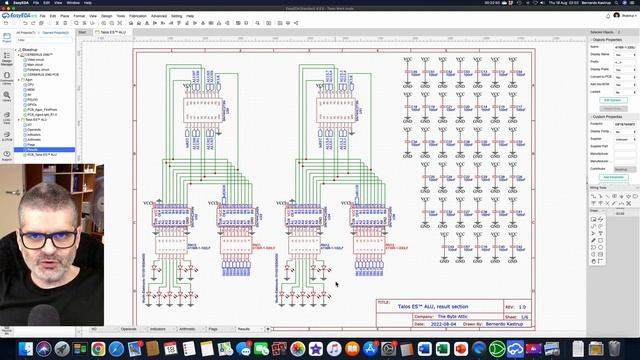Open the Supplier dropdown
Viewport: 640px width, 360px height.
pyautogui.click(x=625, y=139)
